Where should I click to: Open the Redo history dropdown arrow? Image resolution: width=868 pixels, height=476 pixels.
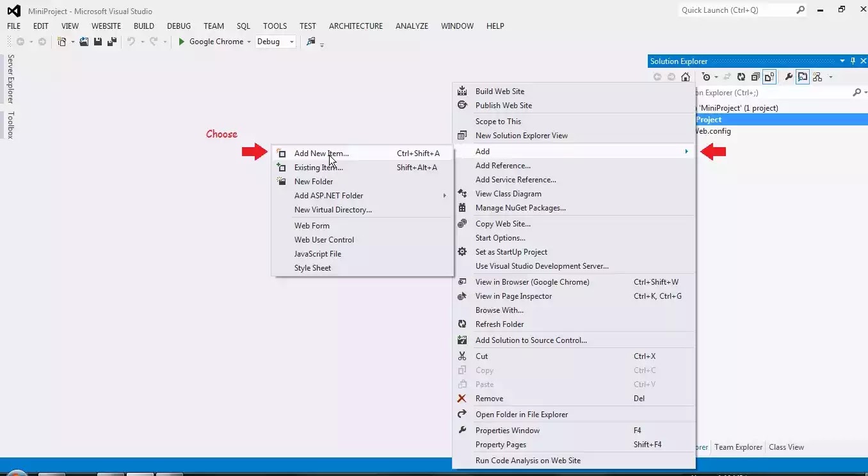165,42
